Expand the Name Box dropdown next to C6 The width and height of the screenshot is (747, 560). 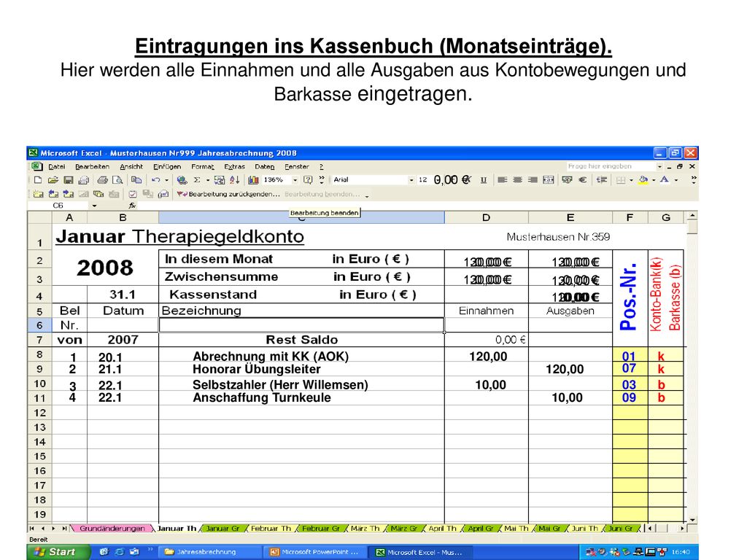[94, 206]
